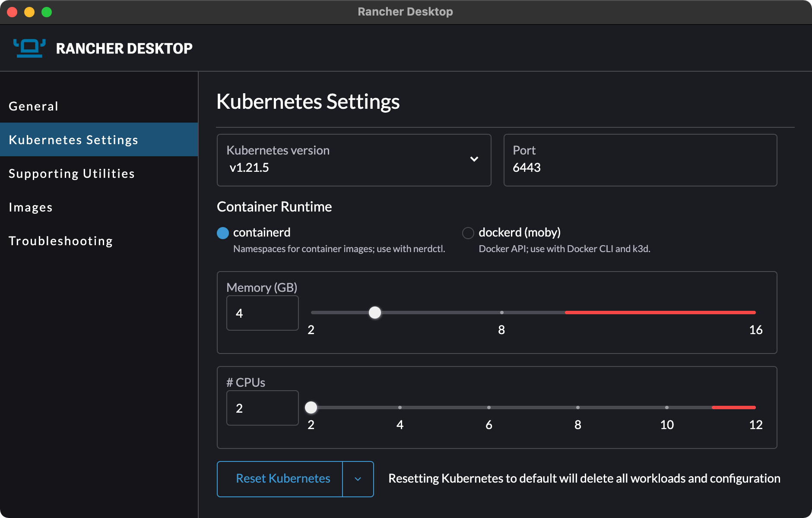Image resolution: width=812 pixels, height=518 pixels.
Task: Select Kubernetes Settings in the sidebar
Action: [x=73, y=140]
